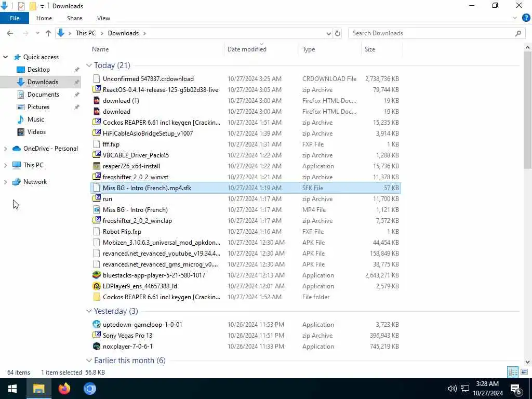Select Cockos REAPER 6.61 File folder icon

[x=97, y=297]
